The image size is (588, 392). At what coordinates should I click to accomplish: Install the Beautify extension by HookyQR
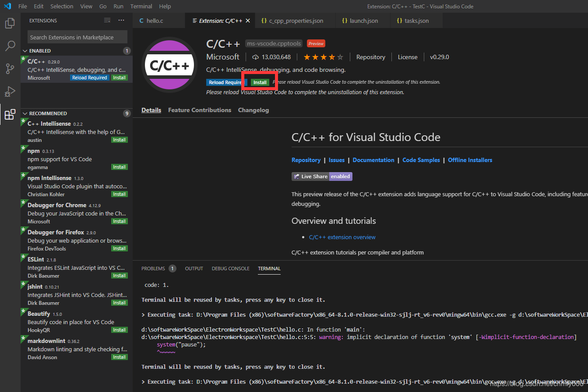click(x=120, y=330)
